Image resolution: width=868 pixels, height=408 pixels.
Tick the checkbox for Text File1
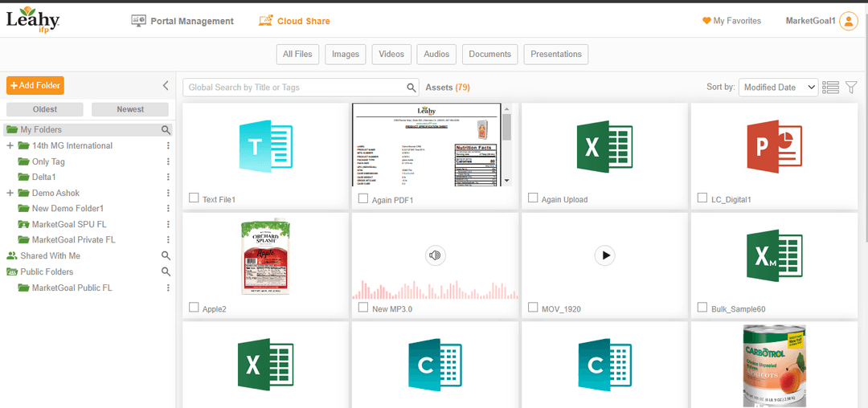tap(194, 198)
